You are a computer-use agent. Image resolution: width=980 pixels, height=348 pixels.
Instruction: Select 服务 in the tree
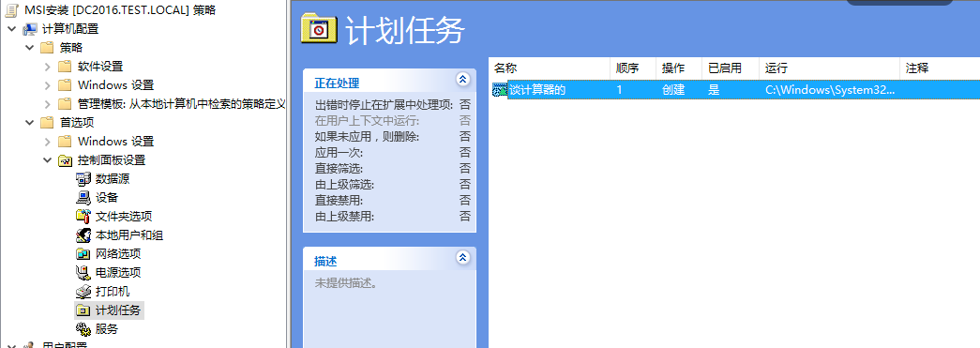pos(107,329)
